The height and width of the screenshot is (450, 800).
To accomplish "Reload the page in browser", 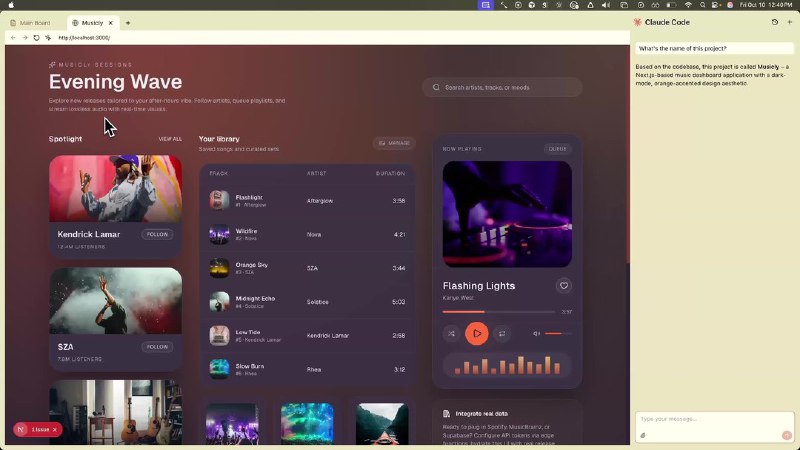I will click(37, 38).
